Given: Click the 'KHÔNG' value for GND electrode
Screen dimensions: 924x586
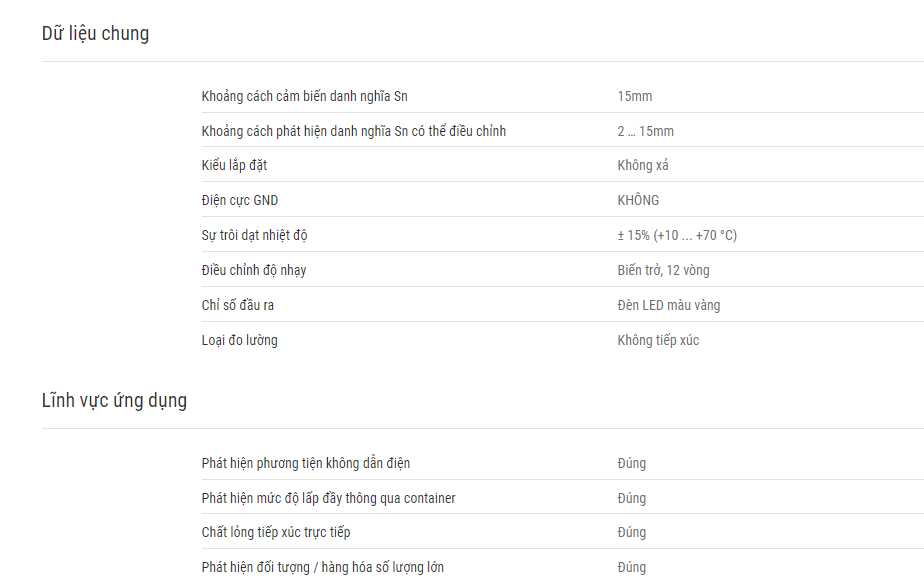Looking at the screenshot, I should point(638,200).
